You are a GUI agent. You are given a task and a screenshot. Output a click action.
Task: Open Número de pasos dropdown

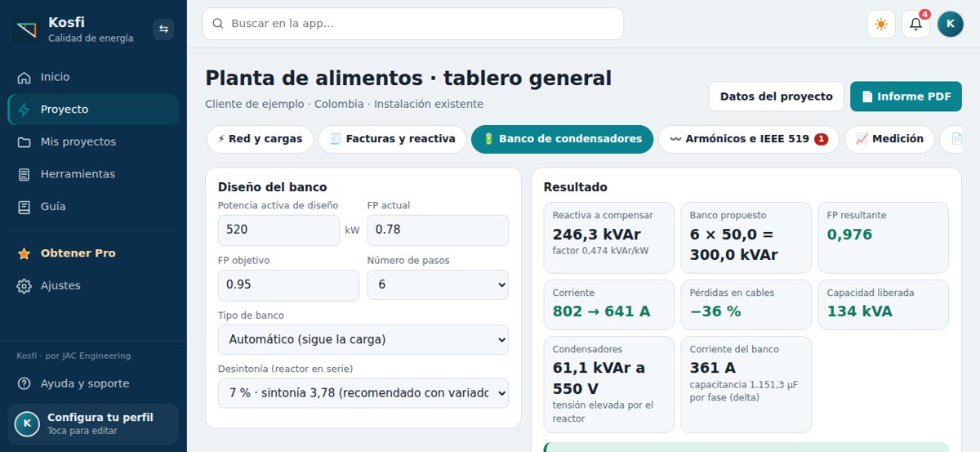438,285
